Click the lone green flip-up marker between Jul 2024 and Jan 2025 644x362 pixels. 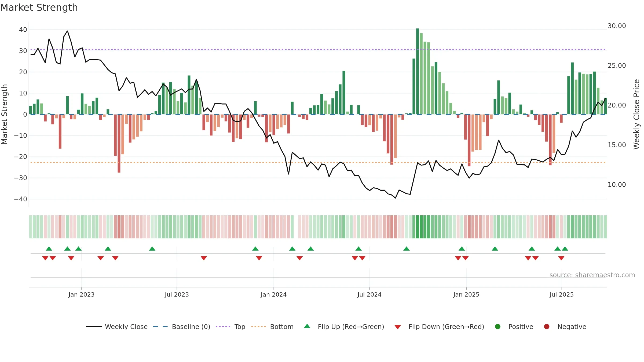click(x=407, y=249)
